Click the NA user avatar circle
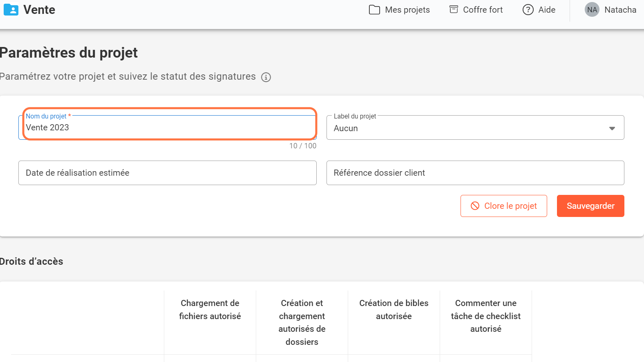The height and width of the screenshot is (362, 644). click(592, 10)
